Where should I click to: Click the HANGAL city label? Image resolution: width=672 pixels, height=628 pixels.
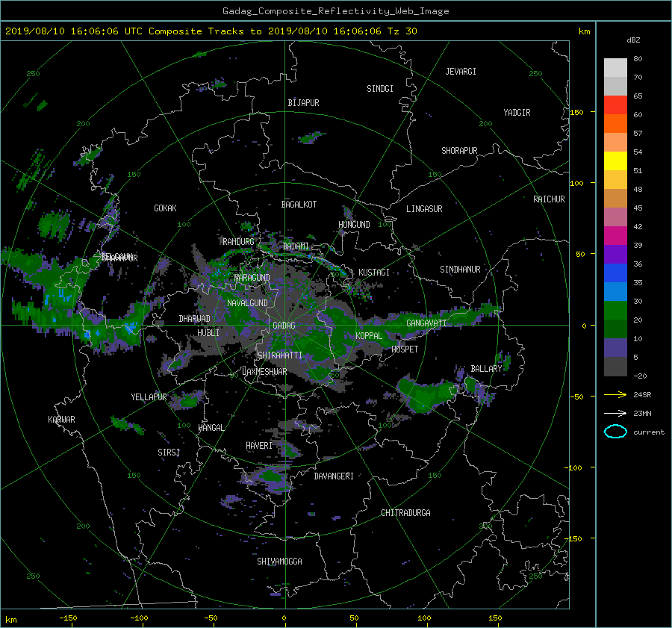pos(211,428)
